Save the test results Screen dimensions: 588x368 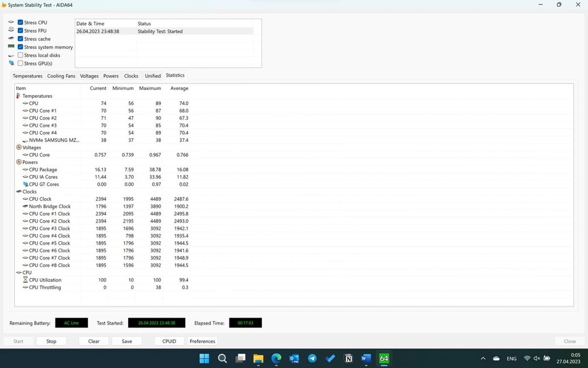pyautogui.click(x=127, y=341)
